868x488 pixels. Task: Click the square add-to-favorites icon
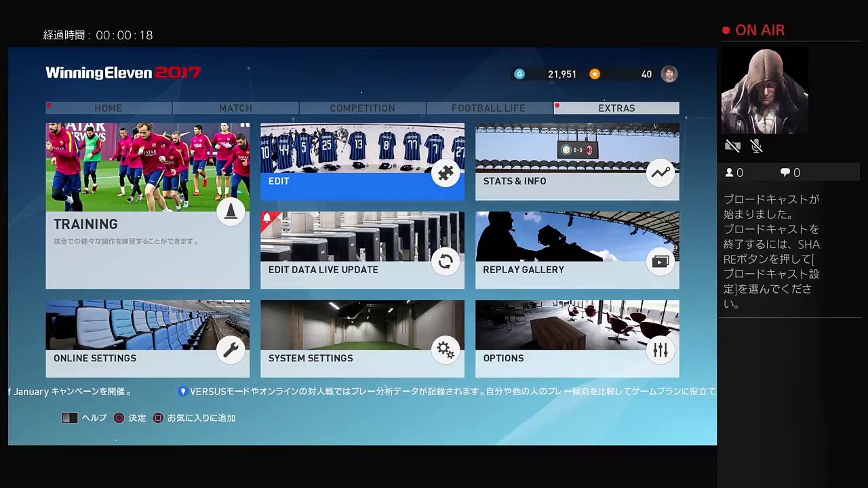click(158, 418)
